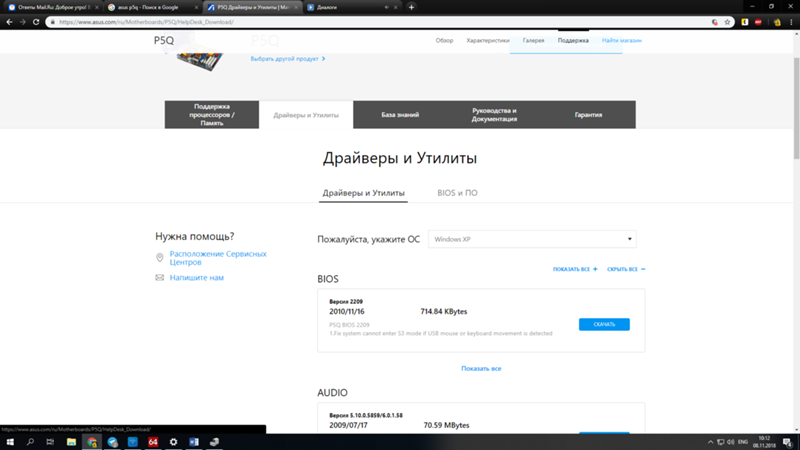Image resolution: width=800 pixels, height=450 pixels.
Task: Switch to the Ответы Mail.Ru tab
Action: tap(53, 8)
